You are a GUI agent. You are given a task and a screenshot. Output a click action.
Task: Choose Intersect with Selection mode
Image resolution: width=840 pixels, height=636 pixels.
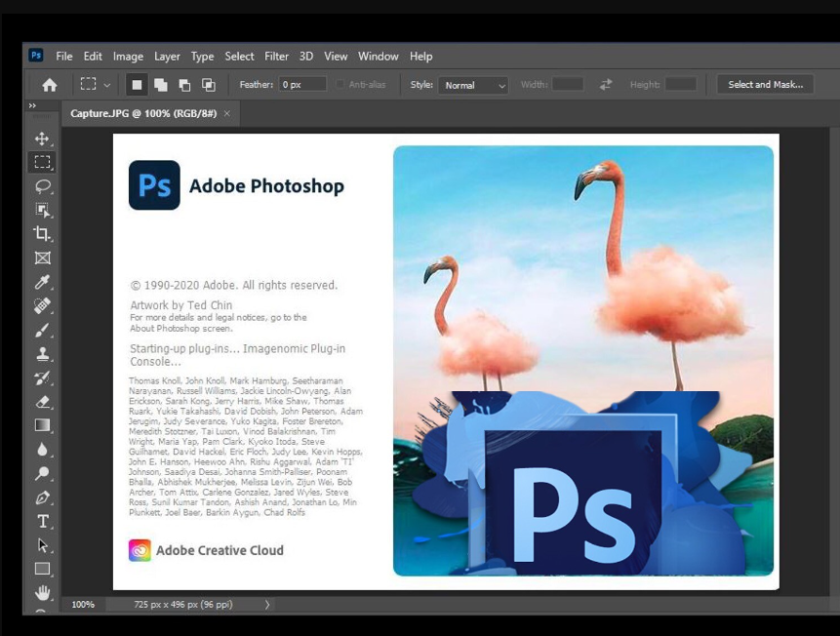[208, 85]
